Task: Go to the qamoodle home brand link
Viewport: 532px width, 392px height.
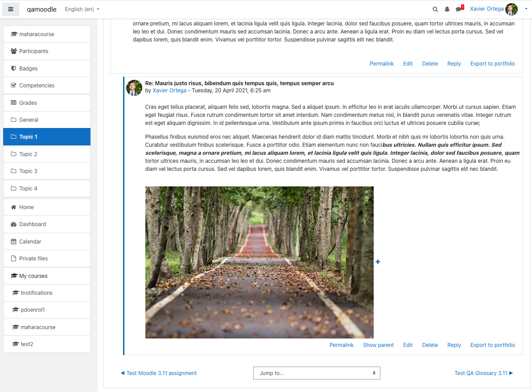Action: point(42,9)
